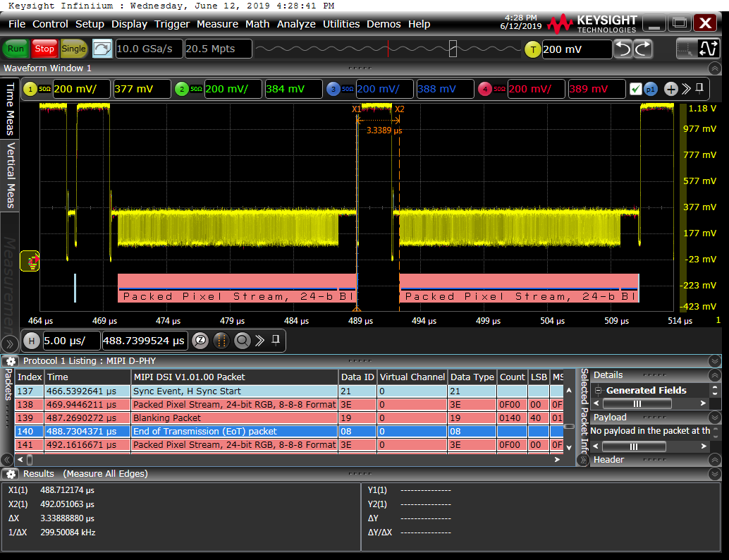Click the markers icon in horizontal bar

tap(221, 341)
